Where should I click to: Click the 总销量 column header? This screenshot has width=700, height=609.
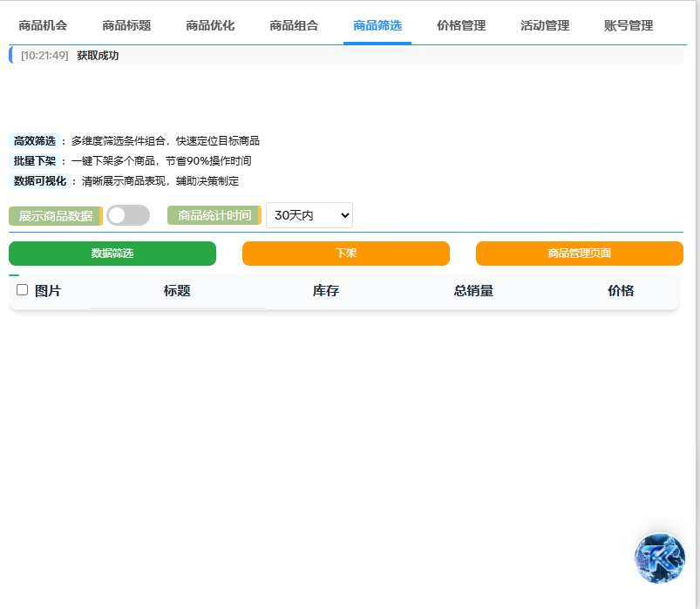pos(473,289)
